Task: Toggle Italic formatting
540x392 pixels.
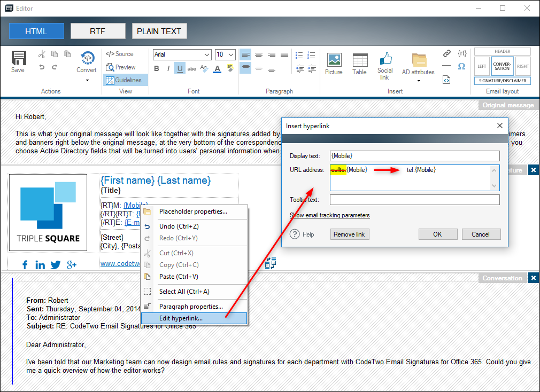Action: (x=168, y=68)
